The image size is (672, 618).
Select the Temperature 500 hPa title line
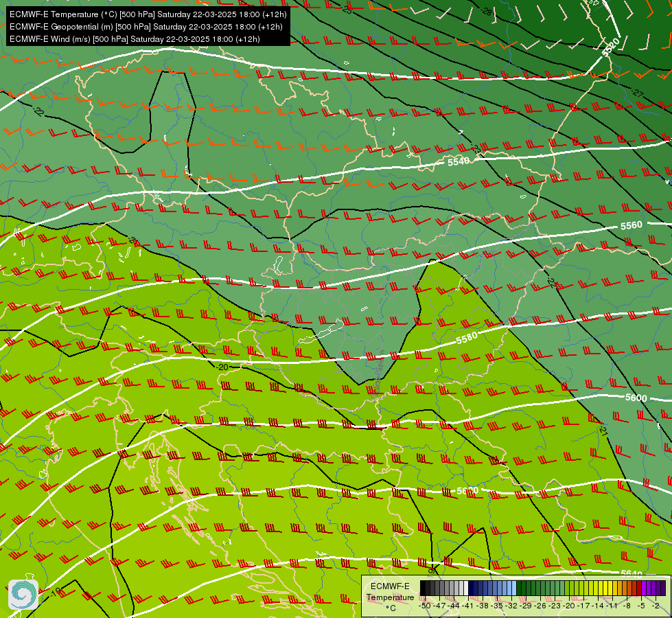pyautogui.click(x=148, y=14)
